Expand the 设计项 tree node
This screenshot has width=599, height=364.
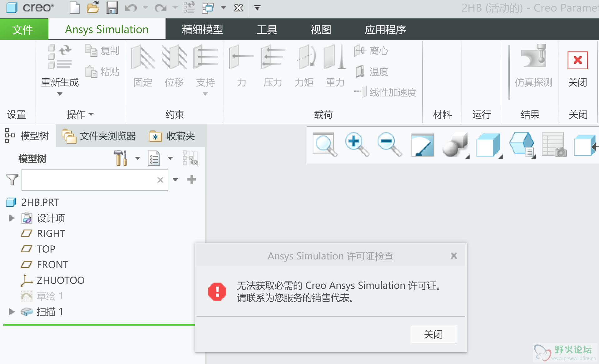click(12, 218)
